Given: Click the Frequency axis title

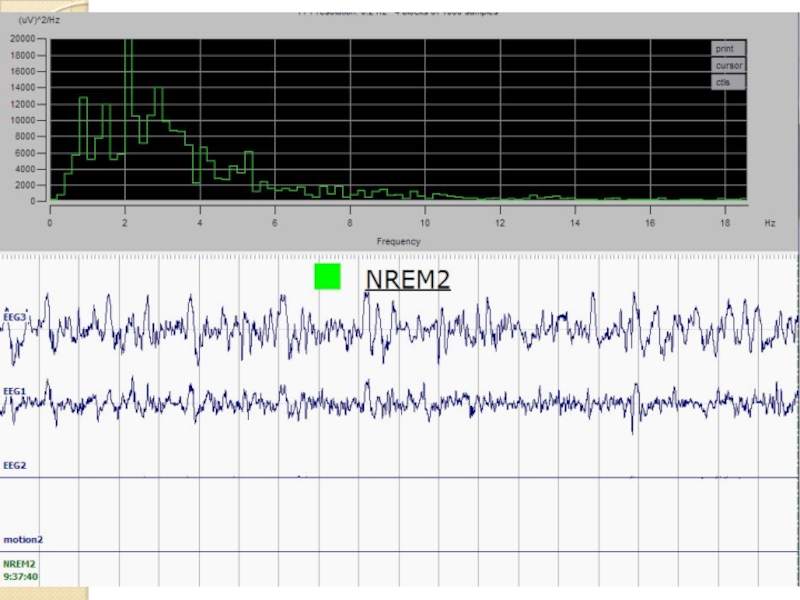Looking at the screenshot, I should tap(398, 241).
